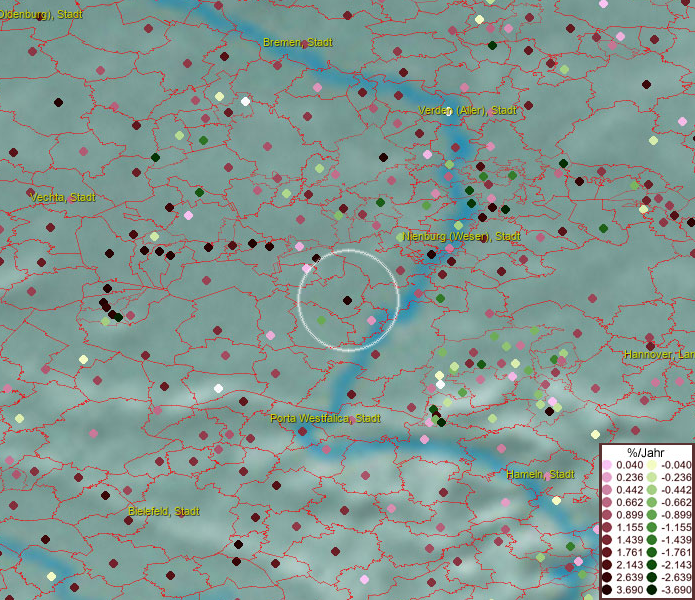Pick the 2.639 legend swatch

607,577
